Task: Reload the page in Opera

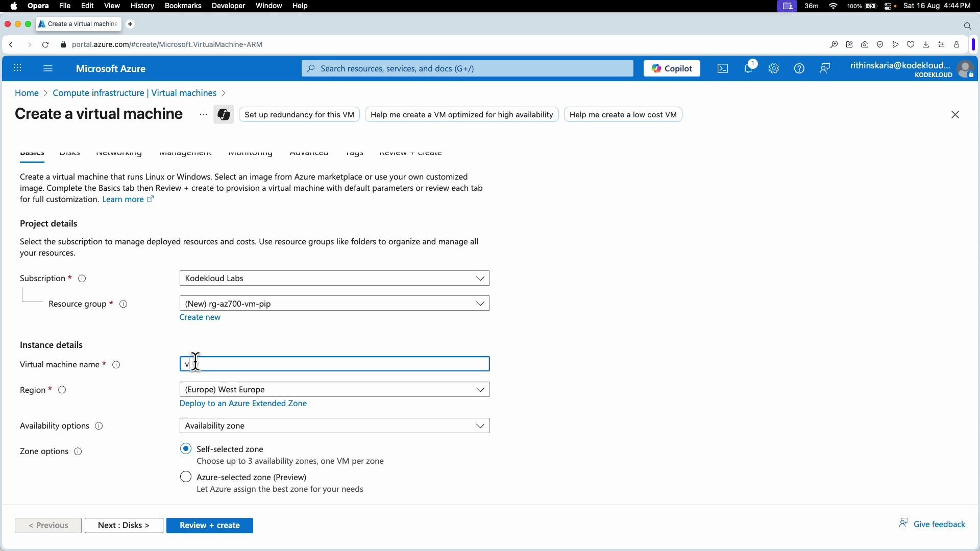Action: [45, 45]
